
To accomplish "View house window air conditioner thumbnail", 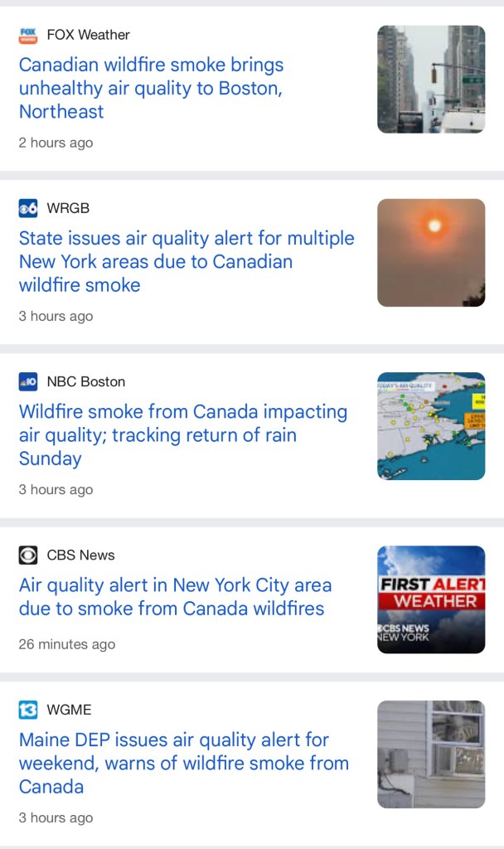I will [431, 754].
